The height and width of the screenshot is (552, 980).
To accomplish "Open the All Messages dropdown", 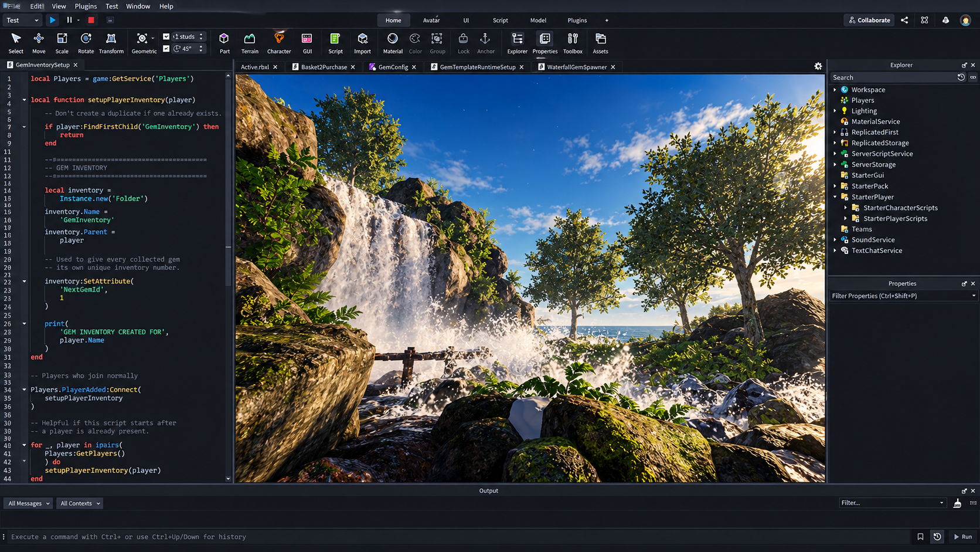I will tap(29, 503).
